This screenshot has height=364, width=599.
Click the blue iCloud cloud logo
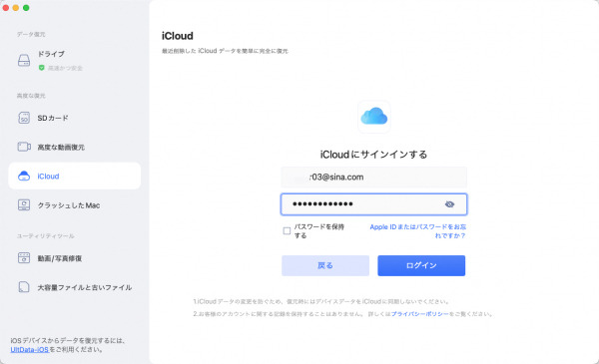[374, 117]
